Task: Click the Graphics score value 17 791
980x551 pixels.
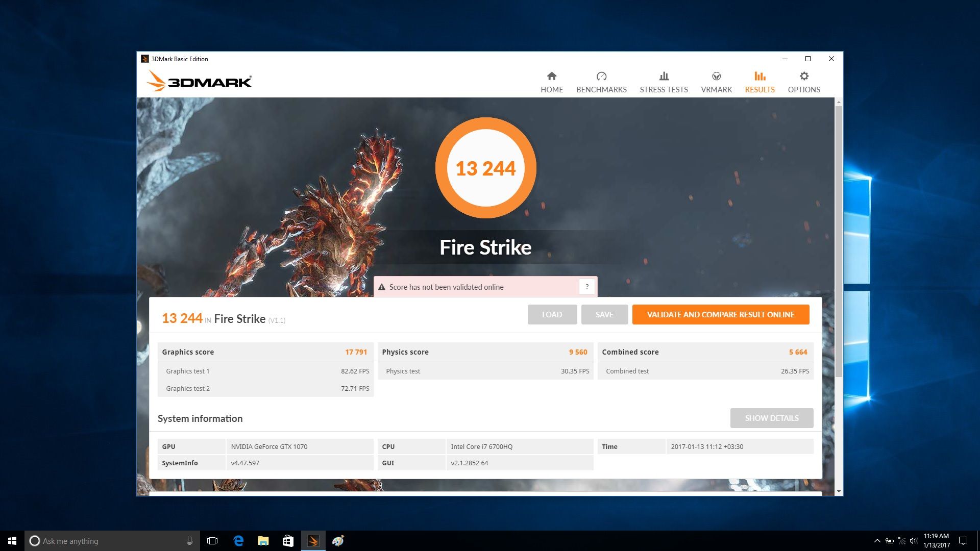Action: coord(356,352)
